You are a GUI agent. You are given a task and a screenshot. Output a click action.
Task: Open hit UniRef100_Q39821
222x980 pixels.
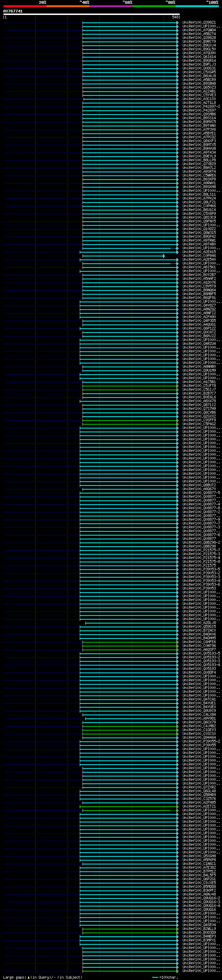(199, 23)
